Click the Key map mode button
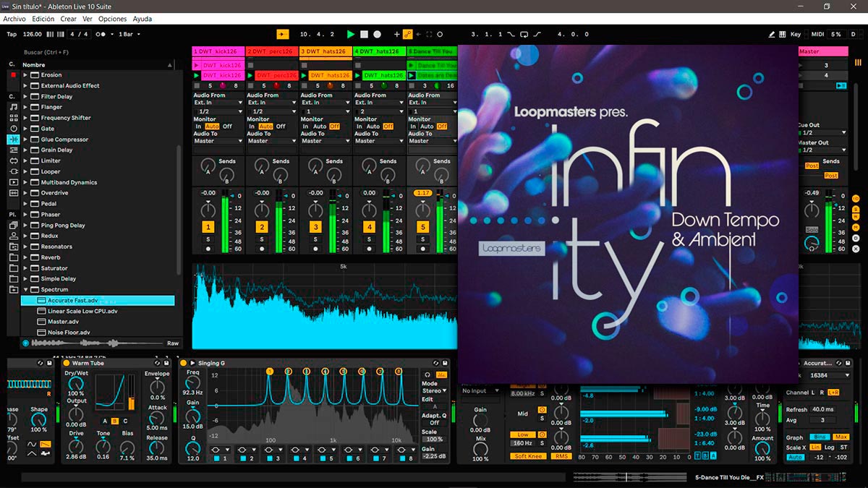Image resolution: width=868 pixels, height=488 pixels. pos(796,34)
